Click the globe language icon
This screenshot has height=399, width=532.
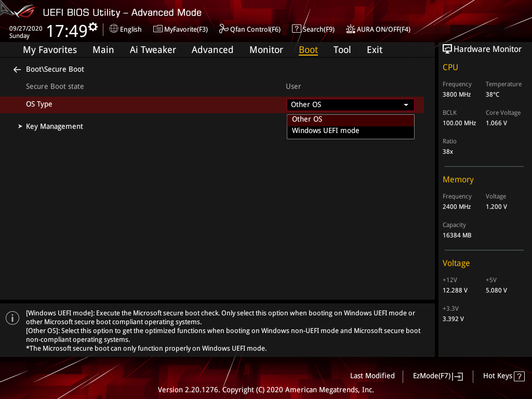click(114, 29)
